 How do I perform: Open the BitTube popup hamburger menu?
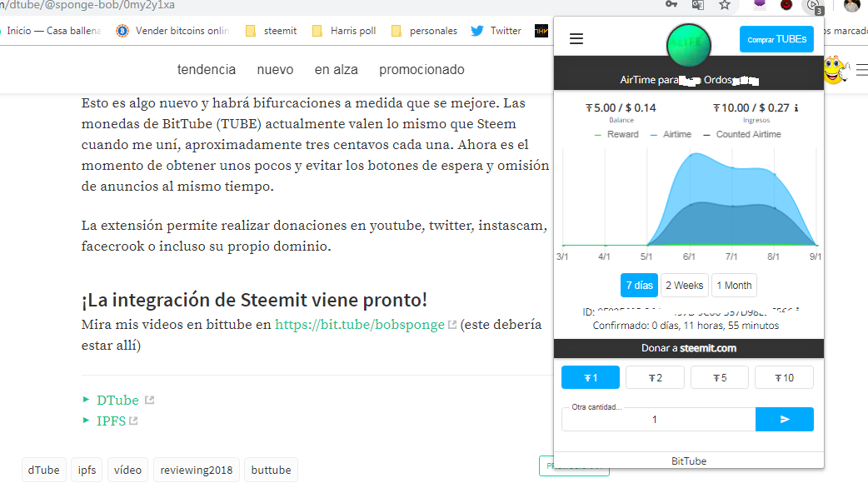click(x=576, y=39)
